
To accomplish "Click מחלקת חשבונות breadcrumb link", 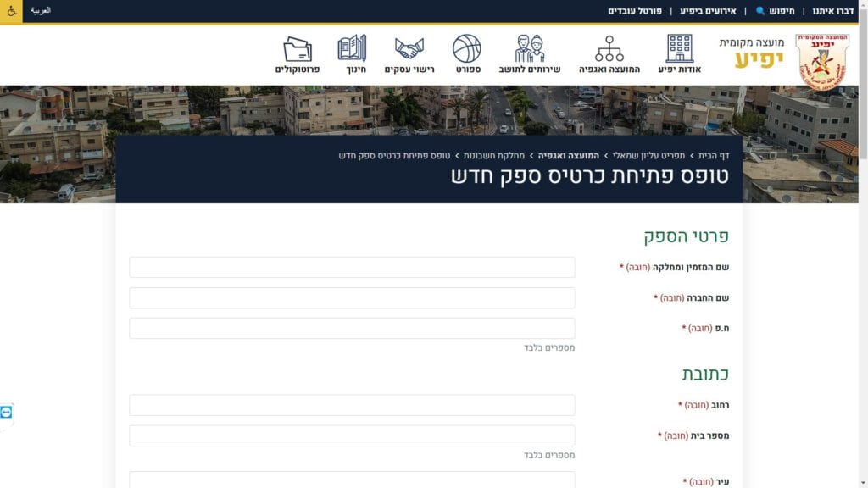I will click(x=494, y=156).
